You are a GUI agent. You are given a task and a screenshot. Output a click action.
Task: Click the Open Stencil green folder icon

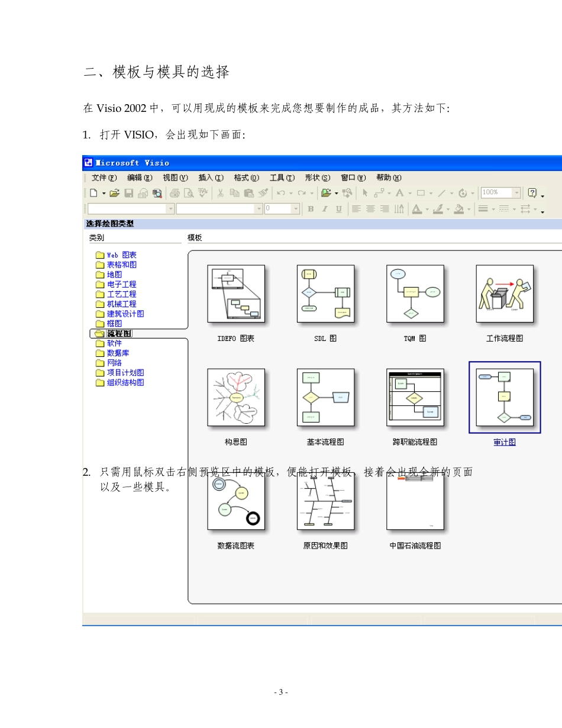[326, 193]
